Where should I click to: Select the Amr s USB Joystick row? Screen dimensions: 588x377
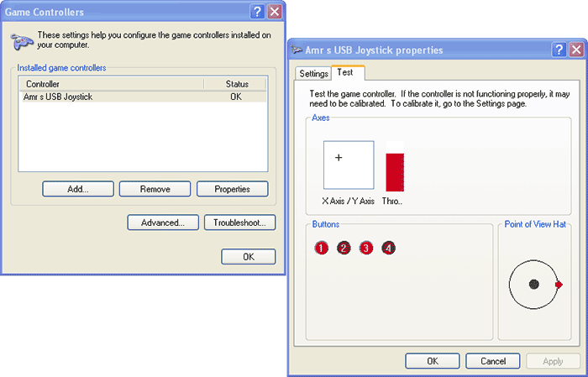(144, 97)
